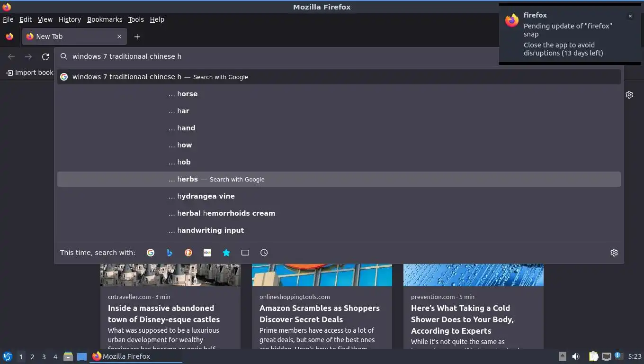This screenshot has height=364, width=644.
Task: Open a new tab with the plus button
Action: 137,36
